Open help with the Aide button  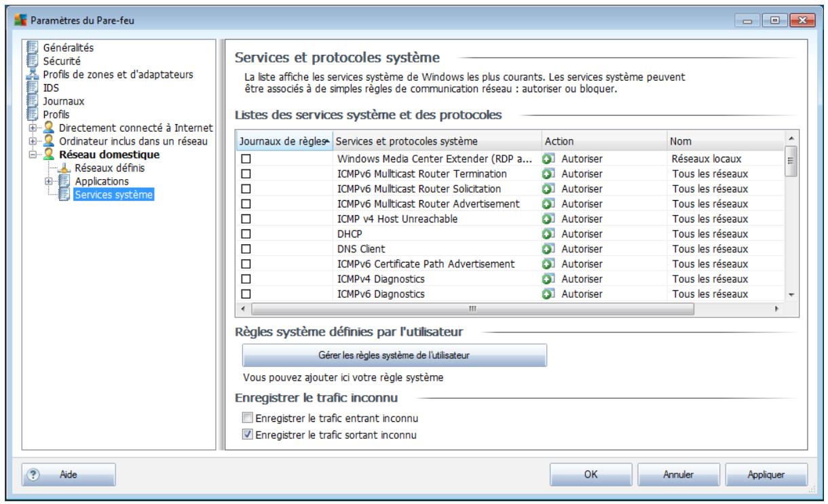[x=69, y=476]
